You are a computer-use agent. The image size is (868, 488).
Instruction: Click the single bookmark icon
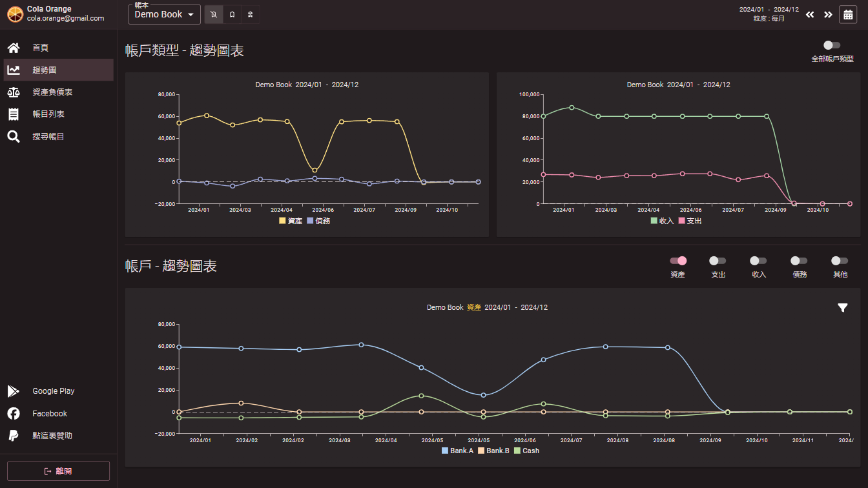coord(232,14)
